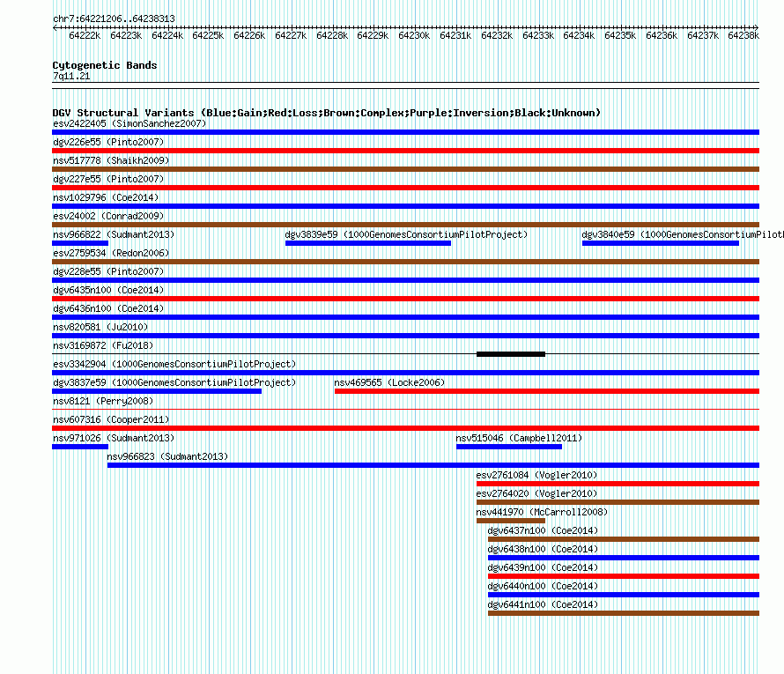
Task: Select nsv966822 (Sudmant2013) label
Action: click(114, 234)
